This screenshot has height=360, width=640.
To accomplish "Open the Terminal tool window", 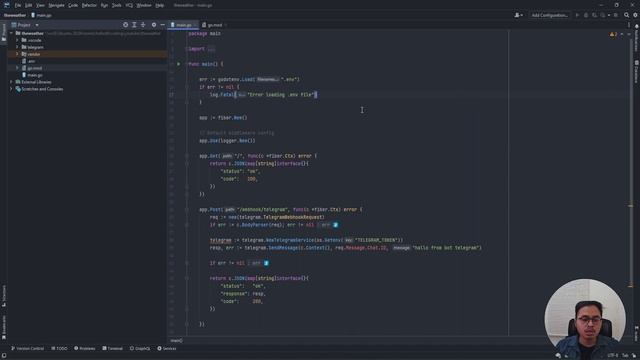I will tap(113, 349).
